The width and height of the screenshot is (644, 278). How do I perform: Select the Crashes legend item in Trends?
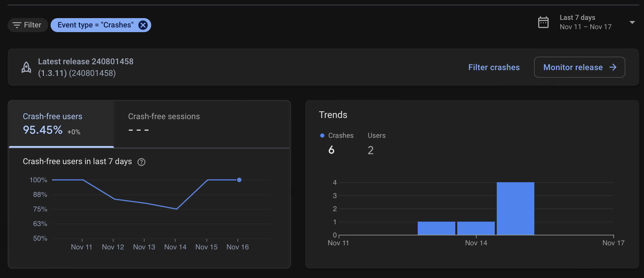pyautogui.click(x=337, y=135)
